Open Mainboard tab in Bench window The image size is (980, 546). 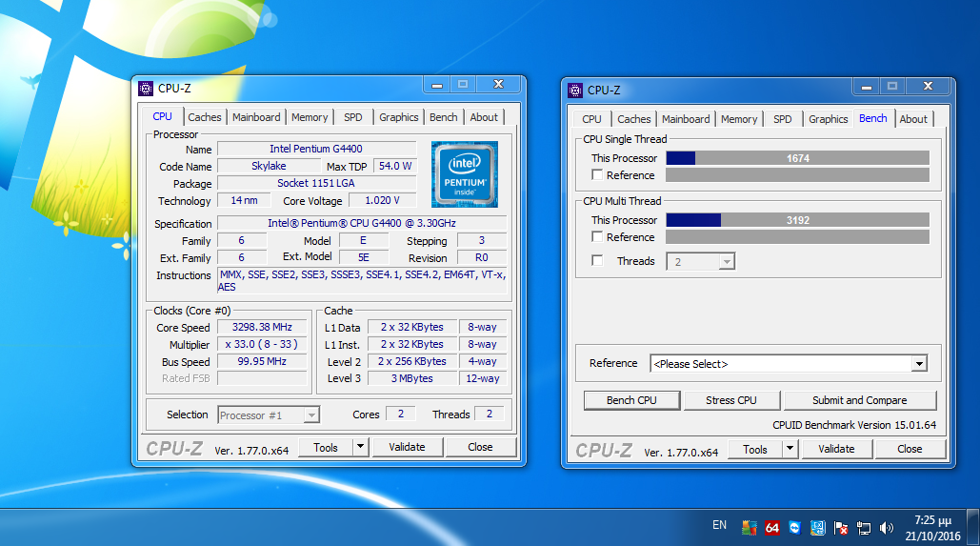[686, 119]
